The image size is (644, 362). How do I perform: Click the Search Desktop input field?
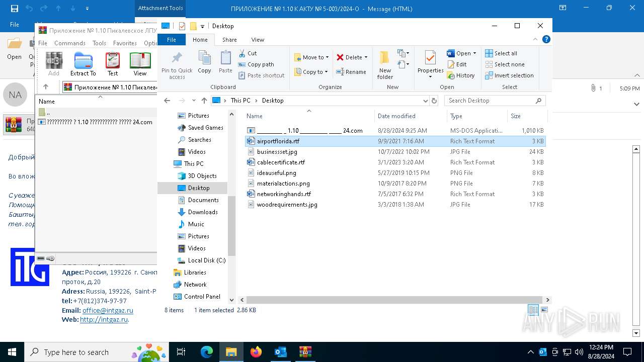495,101
